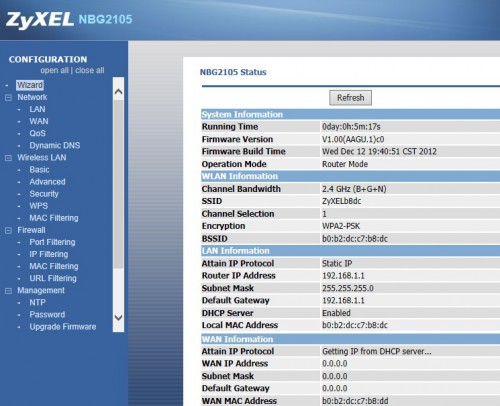Open Wireless LAN MAC Filtering

coord(54,218)
